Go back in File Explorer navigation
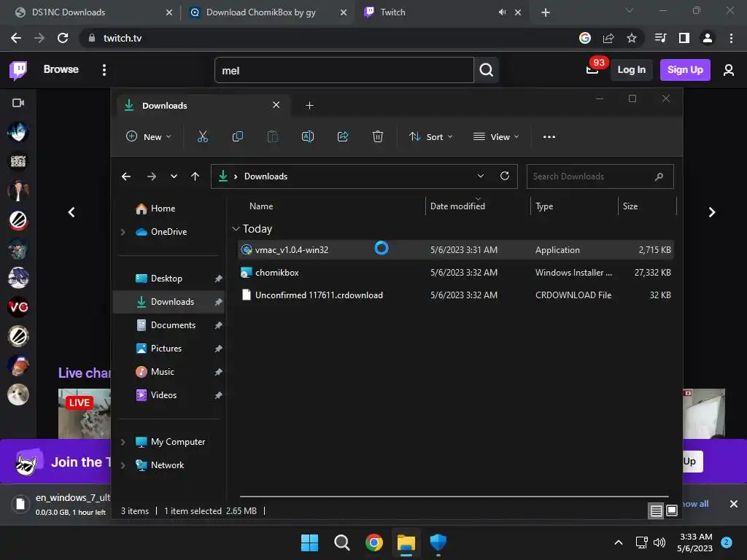This screenshot has width=747, height=560. tap(126, 176)
